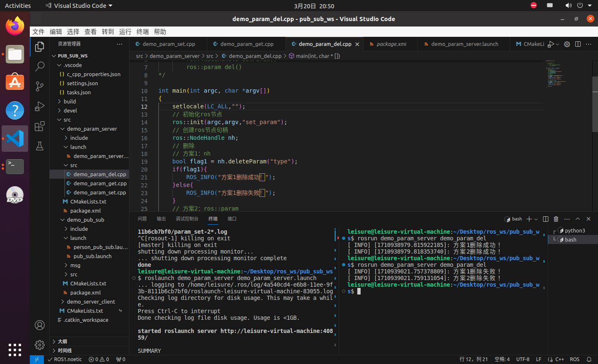The width and height of the screenshot is (598, 364).
Task: Change encoding via UTF-8 status item
Action: pos(523,359)
